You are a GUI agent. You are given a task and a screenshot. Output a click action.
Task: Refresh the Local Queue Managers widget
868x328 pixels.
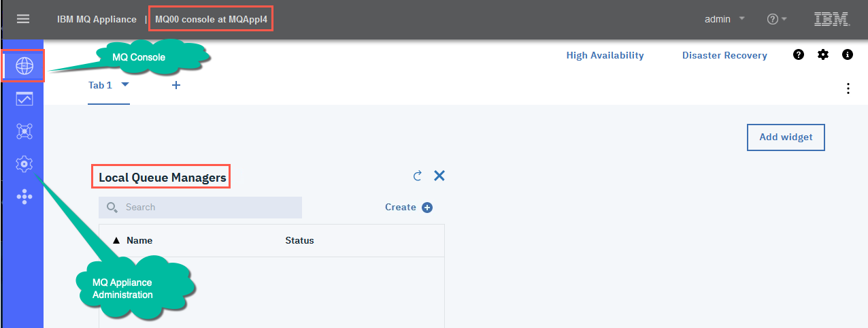click(x=418, y=176)
